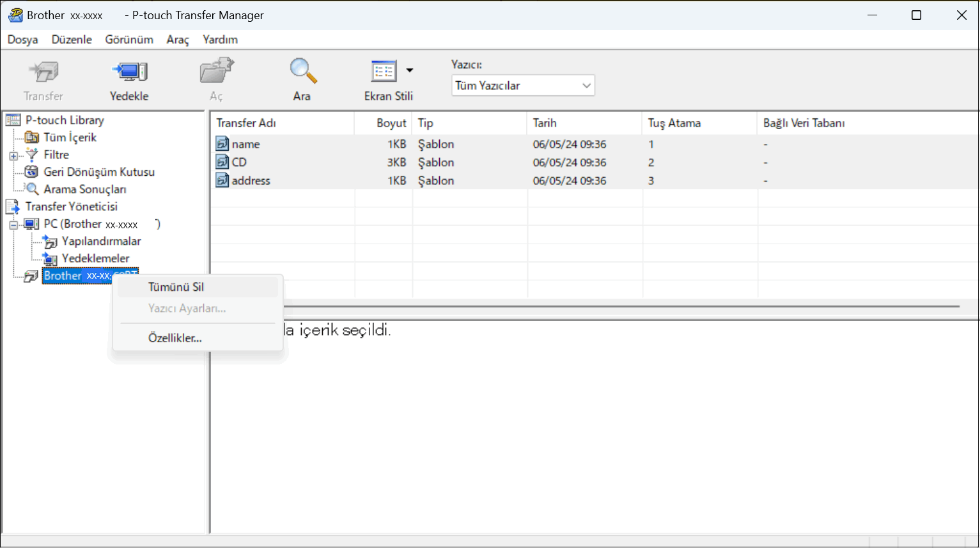
Task: Select the Yapılandırmalar folder icon in tree
Action: [x=49, y=242]
